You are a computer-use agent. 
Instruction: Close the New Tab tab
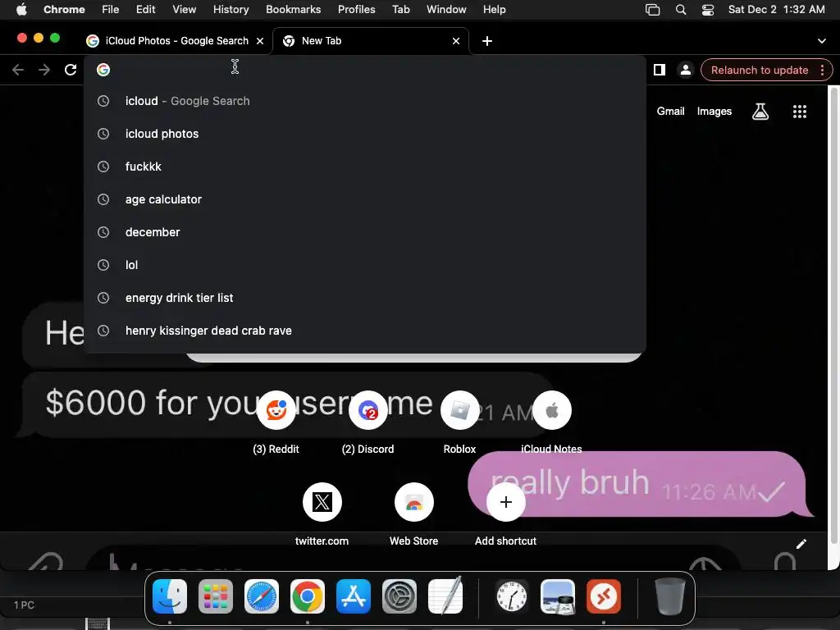click(x=456, y=41)
